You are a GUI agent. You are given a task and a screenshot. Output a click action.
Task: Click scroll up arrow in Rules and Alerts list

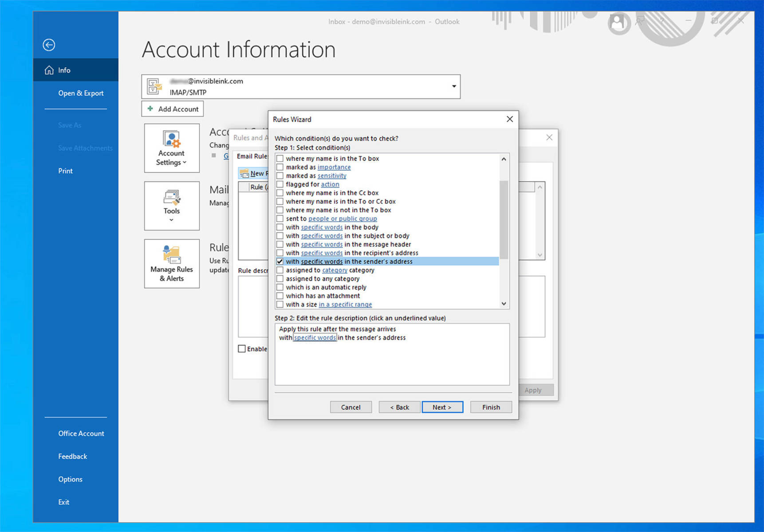pyautogui.click(x=540, y=187)
